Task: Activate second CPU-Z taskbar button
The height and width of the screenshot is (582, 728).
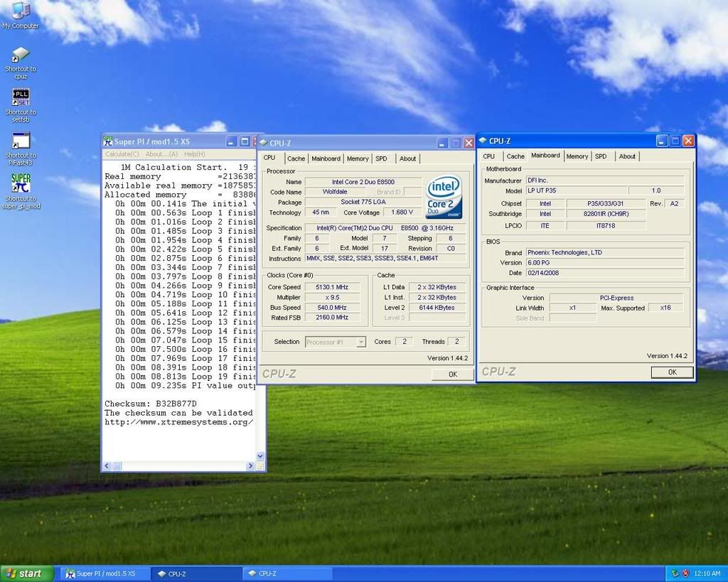Action: coord(287,573)
